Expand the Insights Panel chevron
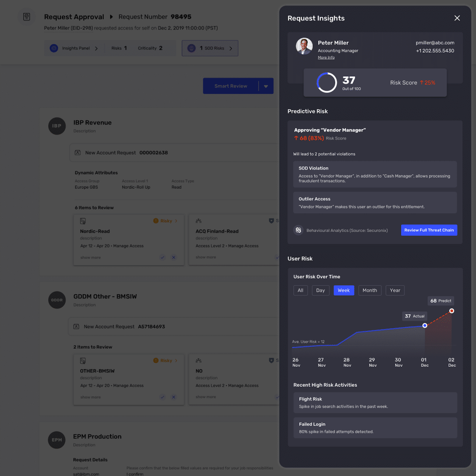Viewport: 476px width, 476px height. pos(96,48)
